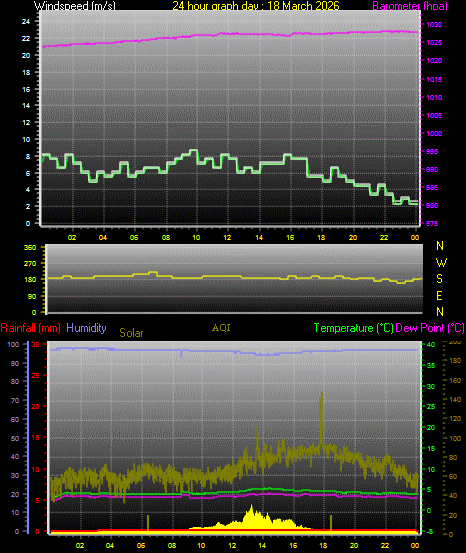Click the "985" barometer scale value

(432, 188)
